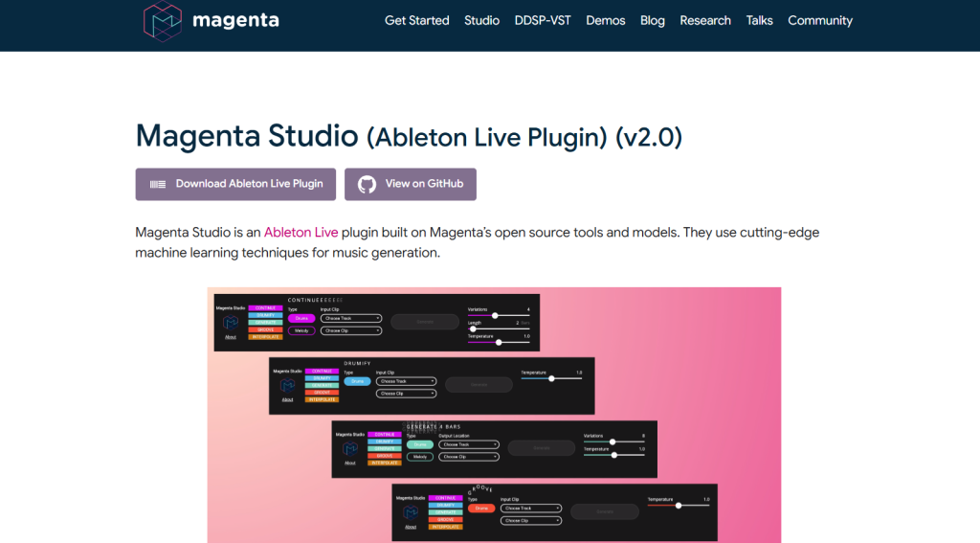Open the Research page in the top navigation

coord(705,20)
